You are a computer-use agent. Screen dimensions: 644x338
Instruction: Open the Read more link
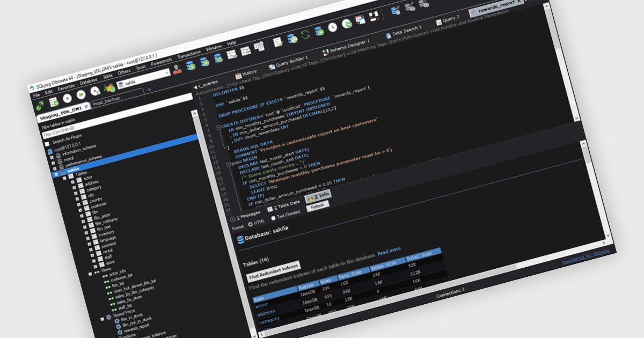pyautogui.click(x=389, y=250)
